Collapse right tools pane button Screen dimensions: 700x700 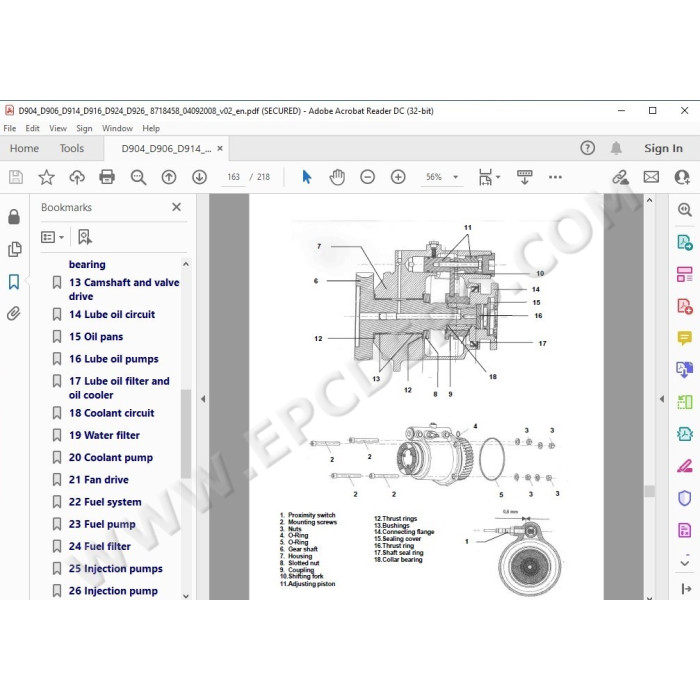point(686,589)
